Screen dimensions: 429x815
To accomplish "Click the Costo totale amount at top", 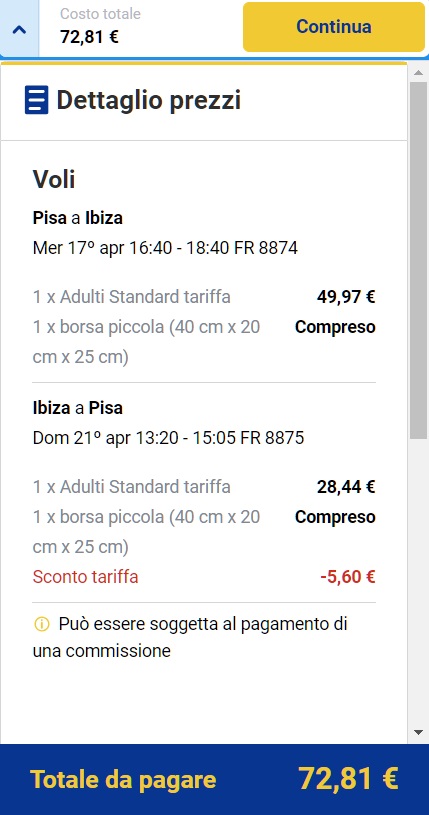I will (x=89, y=37).
